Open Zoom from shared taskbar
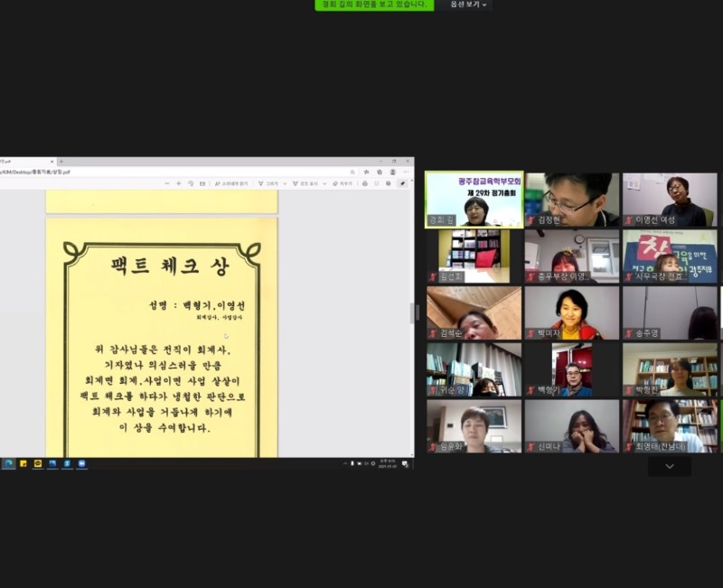Image resolution: width=723 pixels, height=588 pixels. click(x=81, y=463)
